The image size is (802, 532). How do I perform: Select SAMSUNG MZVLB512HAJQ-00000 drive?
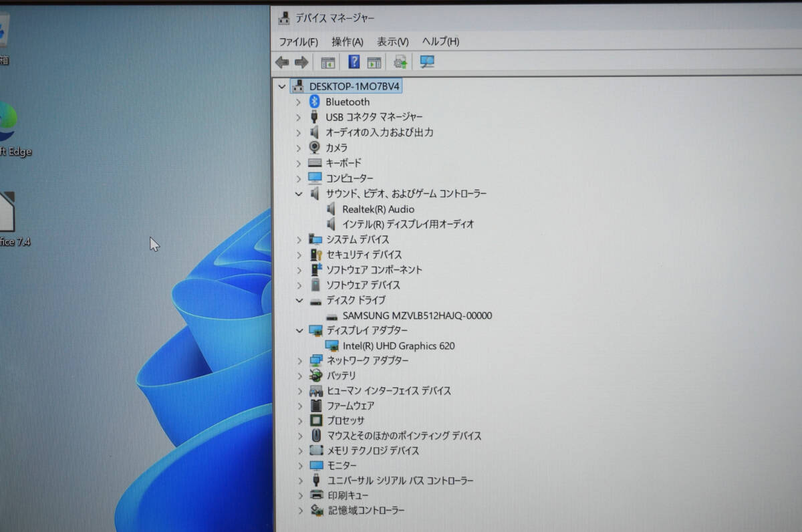pos(418,315)
